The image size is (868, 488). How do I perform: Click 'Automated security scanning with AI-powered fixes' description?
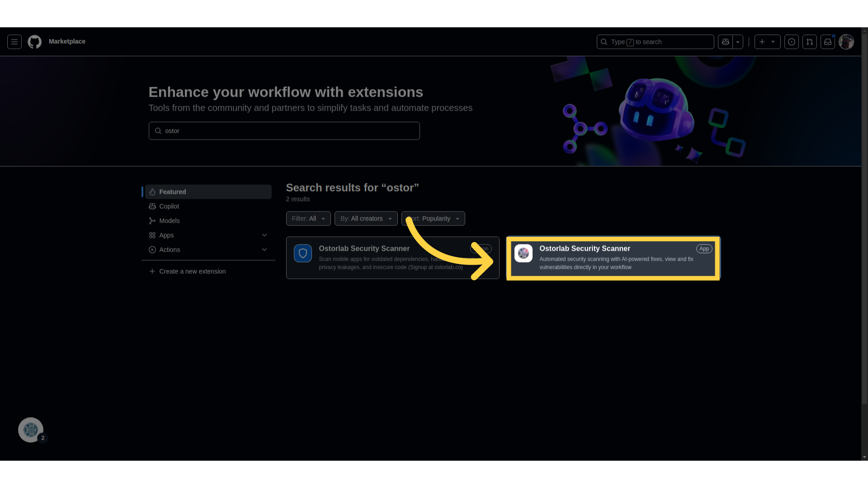pyautogui.click(x=616, y=263)
